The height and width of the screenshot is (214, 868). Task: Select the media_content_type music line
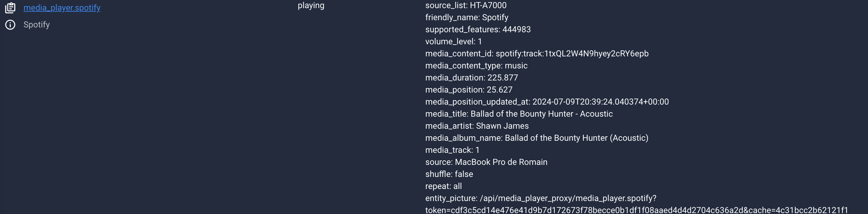click(x=476, y=66)
